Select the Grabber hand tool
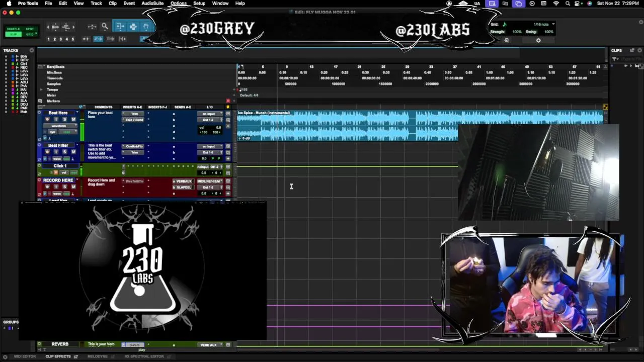 click(x=146, y=26)
